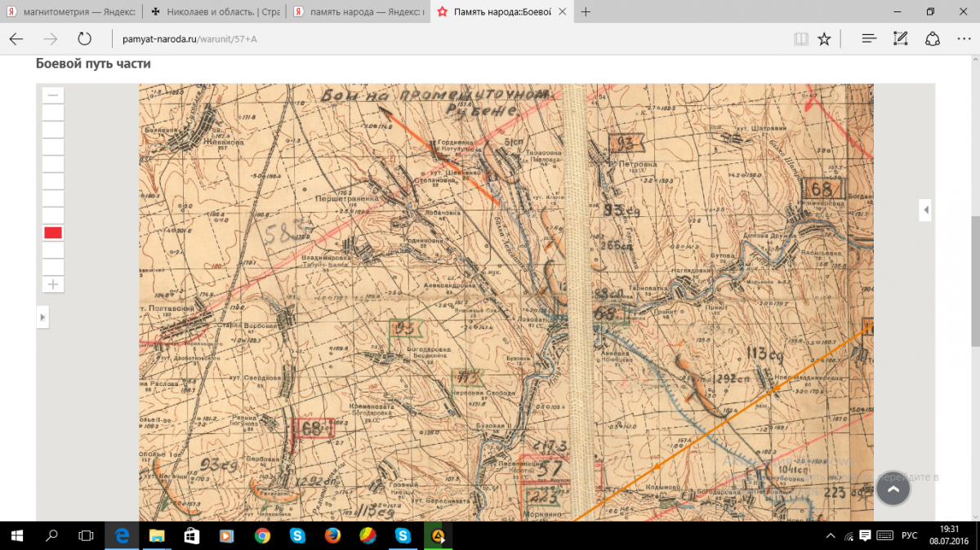Click the Боевой путь части heading
Screen dimensions: 980x550
pos(93,64)
